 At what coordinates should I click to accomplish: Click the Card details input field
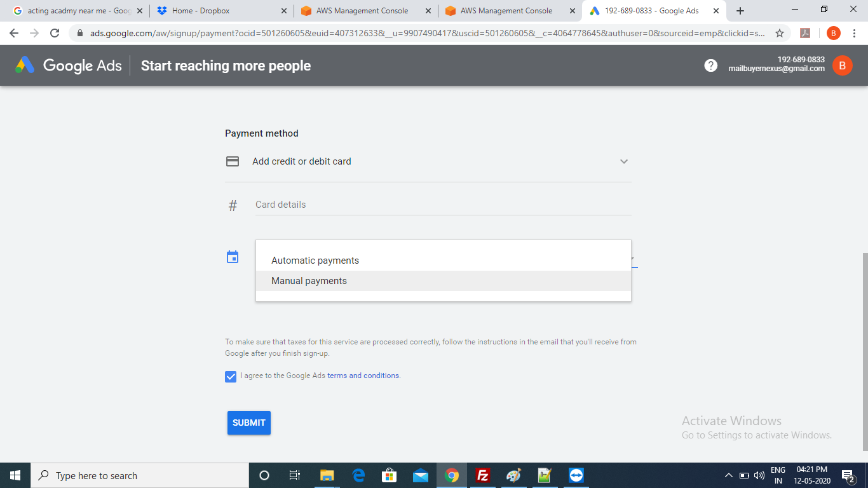[443, 205]
